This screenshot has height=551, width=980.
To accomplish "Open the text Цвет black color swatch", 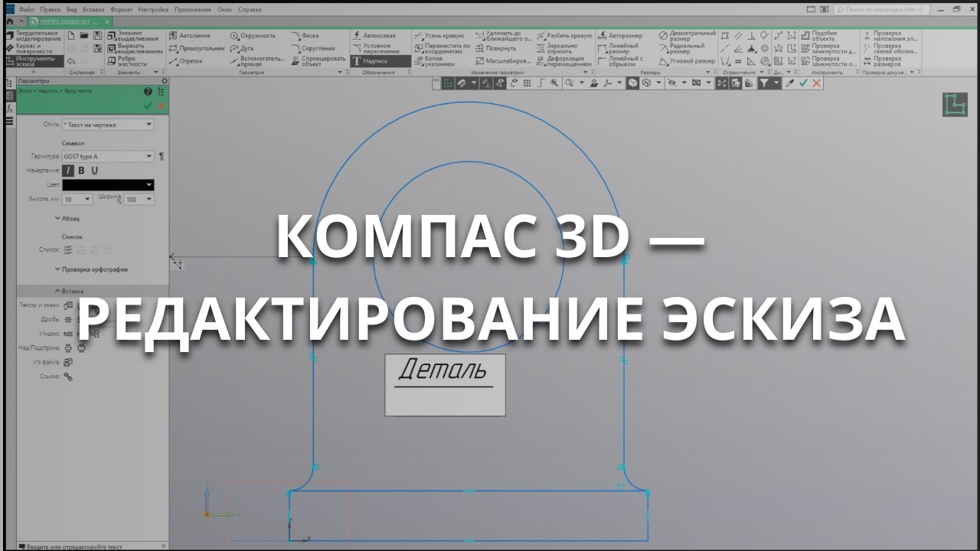I will pos(108,184).
